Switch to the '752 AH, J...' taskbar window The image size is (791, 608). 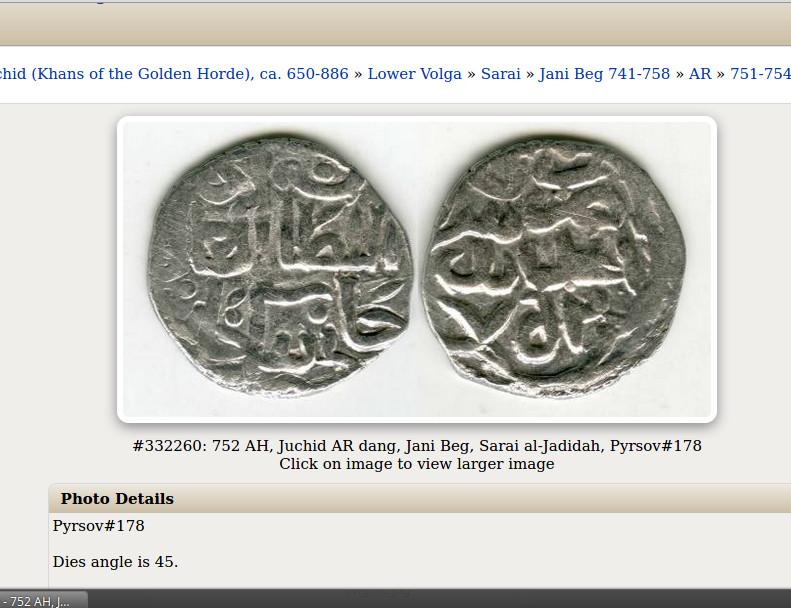coord(43,600)
